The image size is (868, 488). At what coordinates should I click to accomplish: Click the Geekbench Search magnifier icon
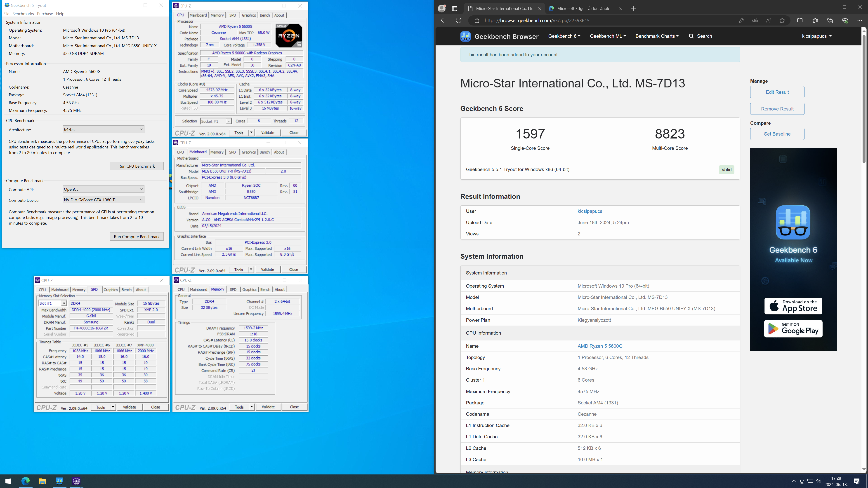[x=691, y=36]
